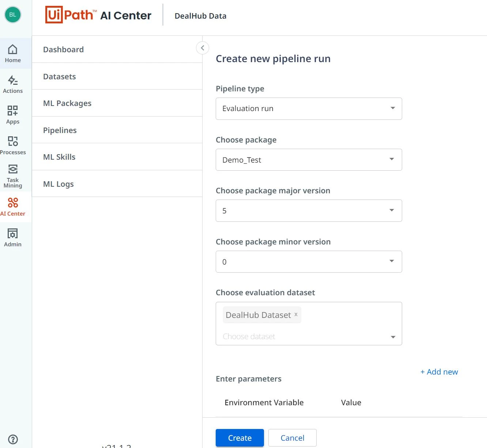Click the Create button

pyautogui.click(x=240, y=438)
